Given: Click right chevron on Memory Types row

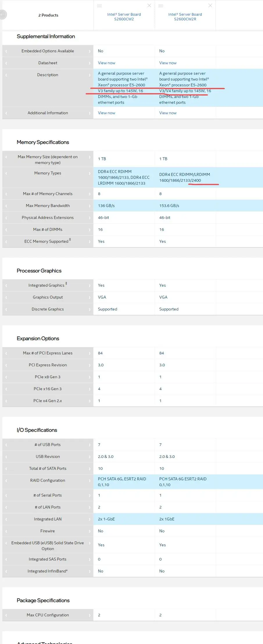Looking at the screenshot, I should [90, 173].
